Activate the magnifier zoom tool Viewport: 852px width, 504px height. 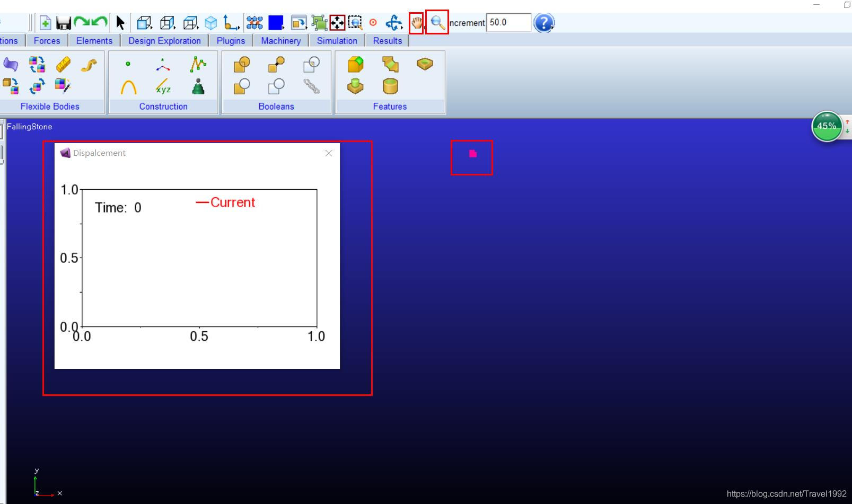[437, 23]
